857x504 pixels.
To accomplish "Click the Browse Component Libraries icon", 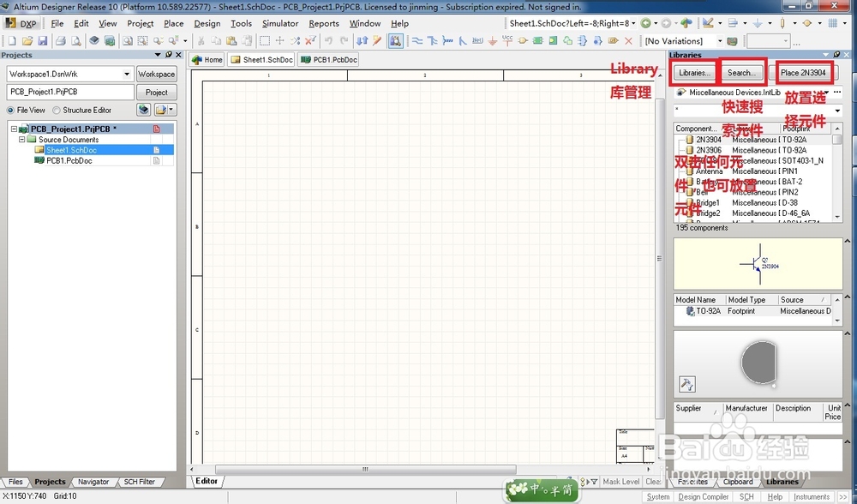I will (395, 41).
